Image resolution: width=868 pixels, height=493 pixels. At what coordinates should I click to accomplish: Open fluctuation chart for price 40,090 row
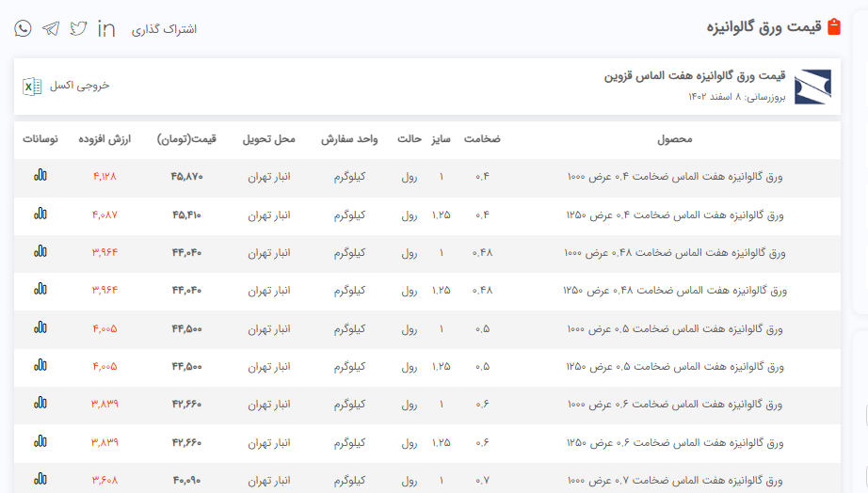point(40,479)
